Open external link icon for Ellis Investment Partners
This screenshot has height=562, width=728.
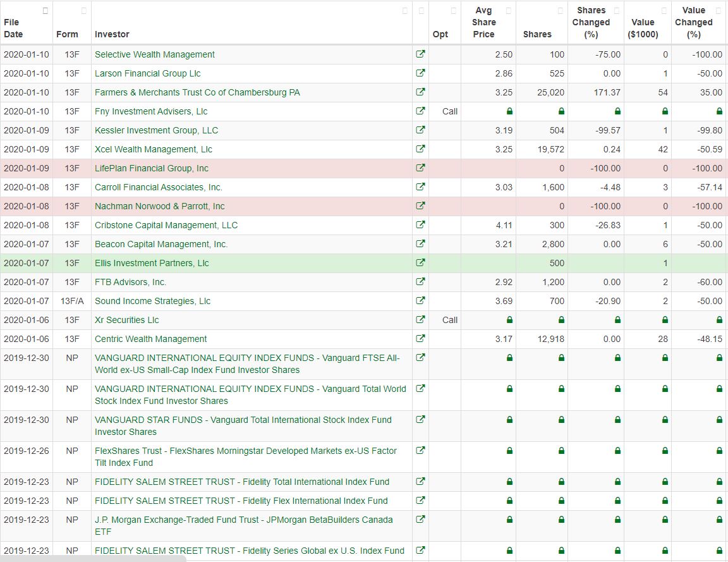[420, 262]
